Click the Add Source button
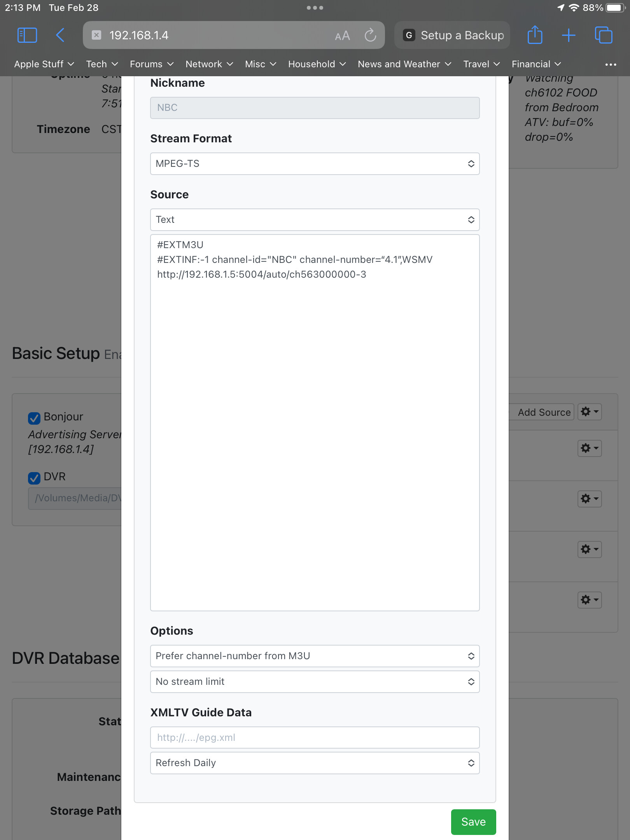630x840 pixels. point(544,412)
